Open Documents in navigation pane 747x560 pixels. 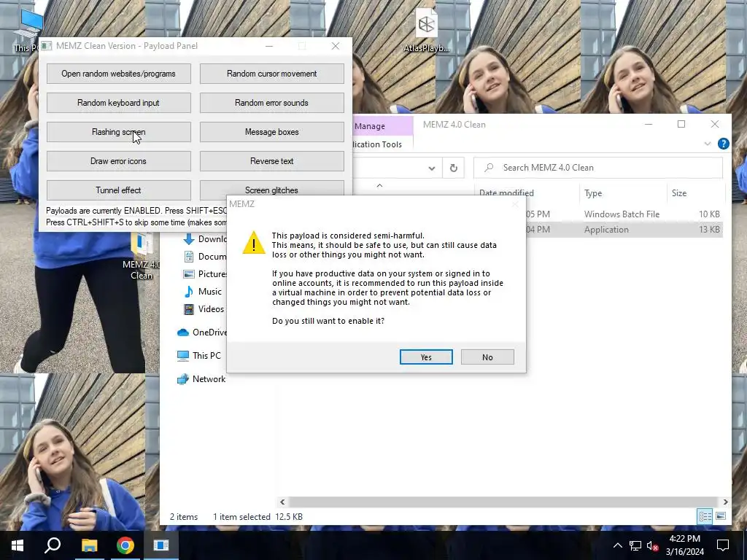(205, 257)
